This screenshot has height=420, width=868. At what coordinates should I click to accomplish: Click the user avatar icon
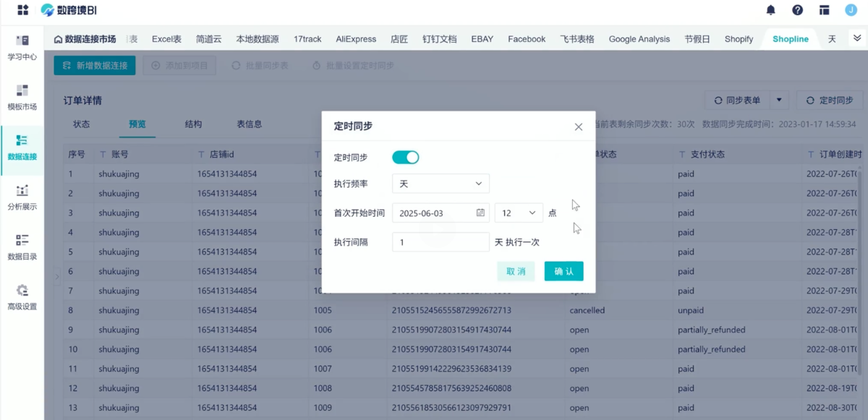(x=850, y=10)
